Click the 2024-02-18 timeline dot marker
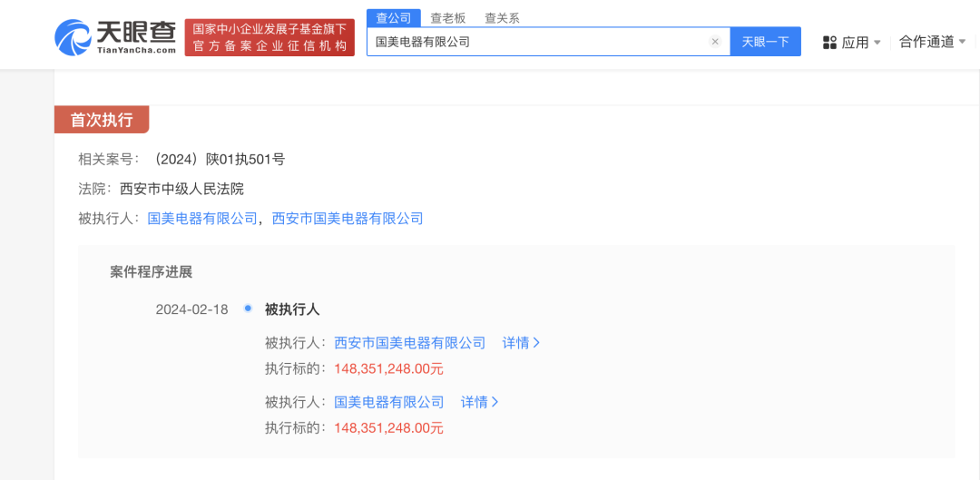980x480 pixels. (248, 309)
